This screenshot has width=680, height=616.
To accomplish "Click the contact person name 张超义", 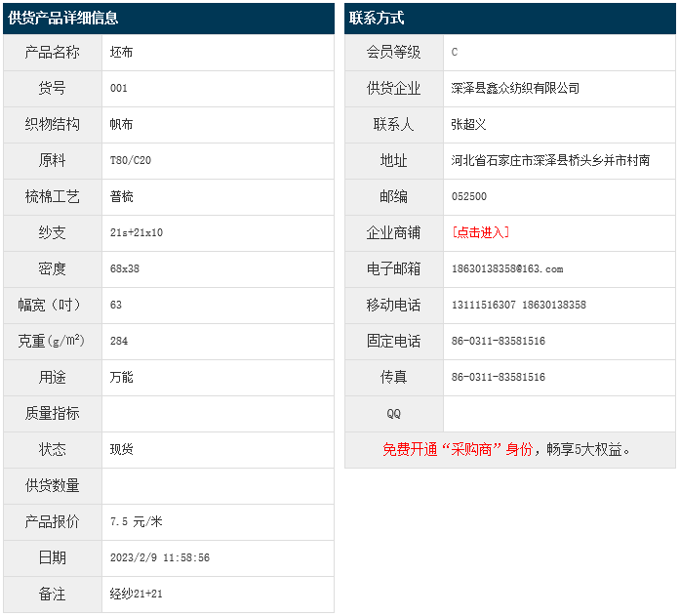I will (x=468, y=124).
